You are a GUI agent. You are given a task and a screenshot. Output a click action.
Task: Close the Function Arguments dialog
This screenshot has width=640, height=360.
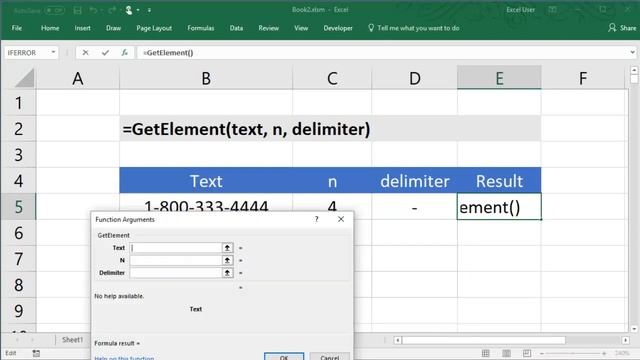tap(341, 219)
